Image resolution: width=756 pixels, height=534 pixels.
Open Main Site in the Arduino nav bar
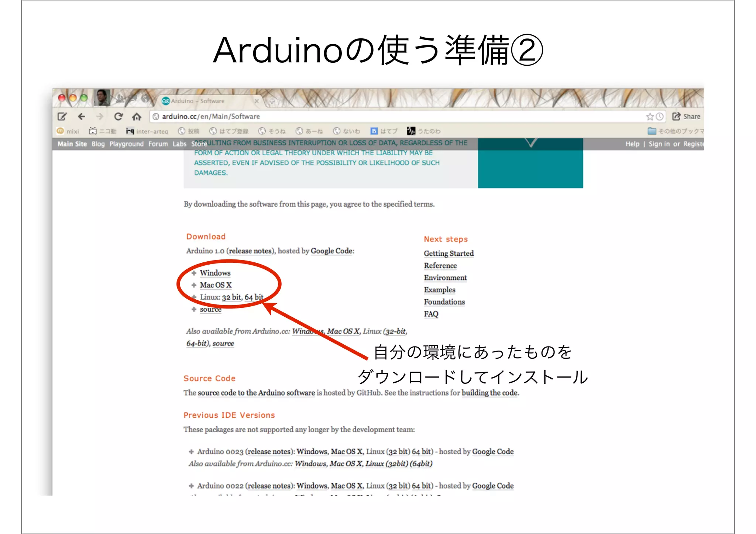[72, 144]
